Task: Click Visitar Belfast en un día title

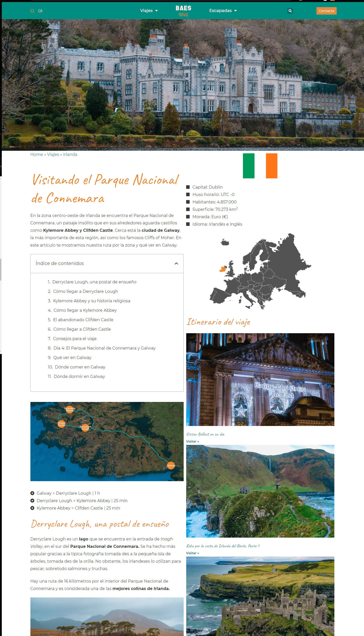Action: pyautogui.click(x=205, y=434)
